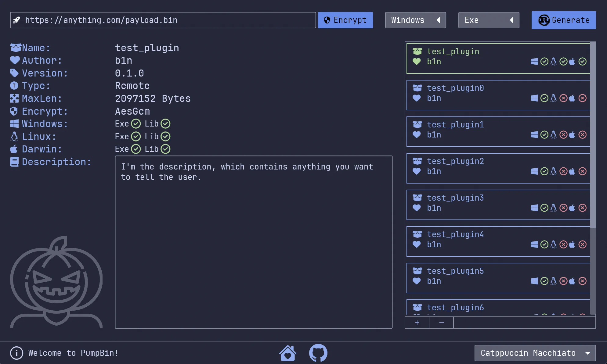Click the Windows logo next to Windows label

click(14, 124)
